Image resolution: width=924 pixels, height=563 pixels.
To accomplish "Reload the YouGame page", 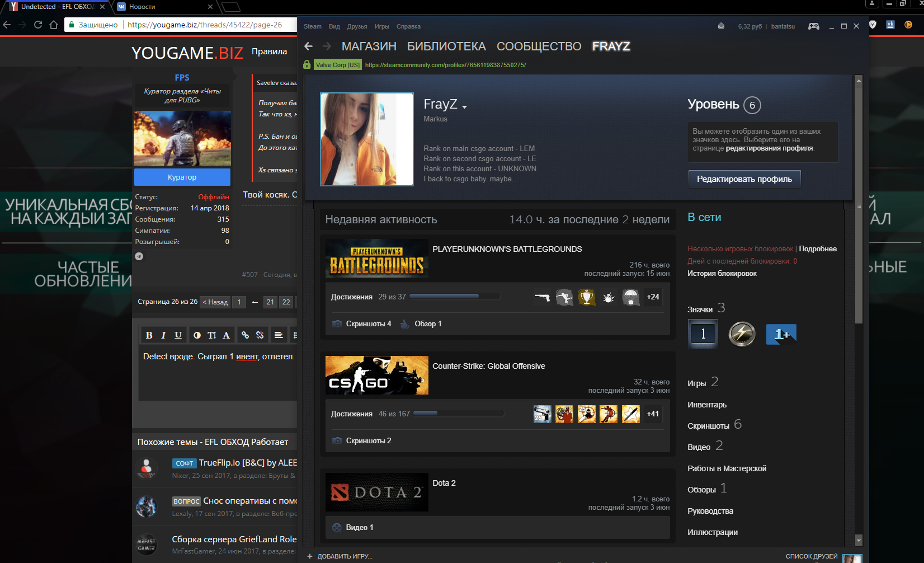I will (x=38, y=25).
